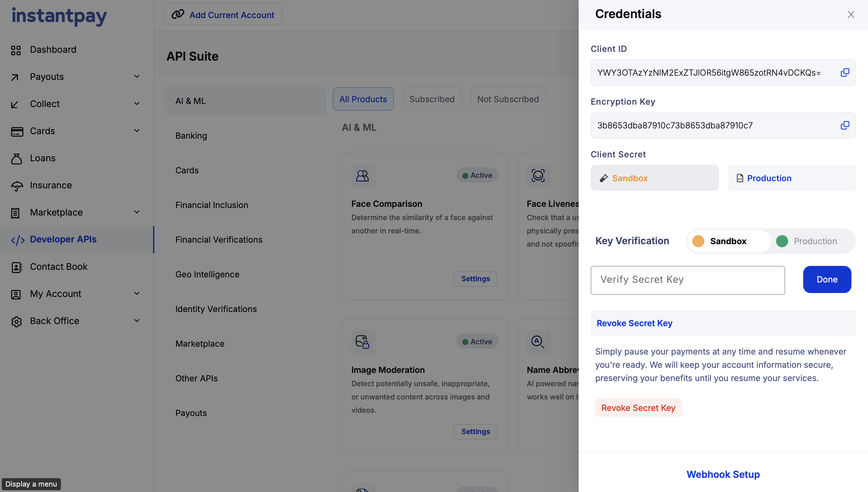The width and height of the screenshot is (868, 492).
Task: Close the Credentials panel
Action: pos(851,14)
